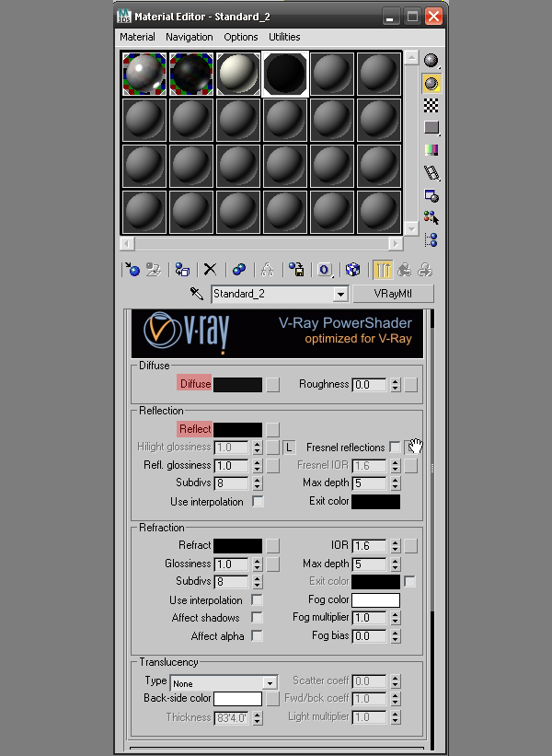Open the reflection Exit color swatch

[375, 502]
